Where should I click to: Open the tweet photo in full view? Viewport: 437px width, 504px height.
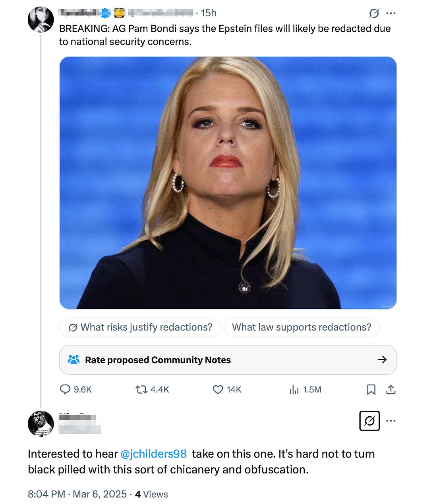(x=228, y=183)
